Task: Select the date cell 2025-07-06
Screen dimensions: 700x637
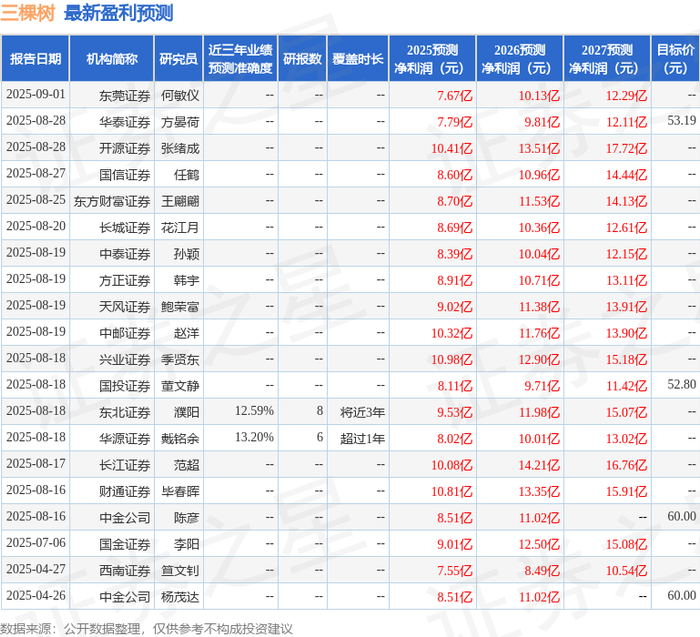Action: coord(36,543)
